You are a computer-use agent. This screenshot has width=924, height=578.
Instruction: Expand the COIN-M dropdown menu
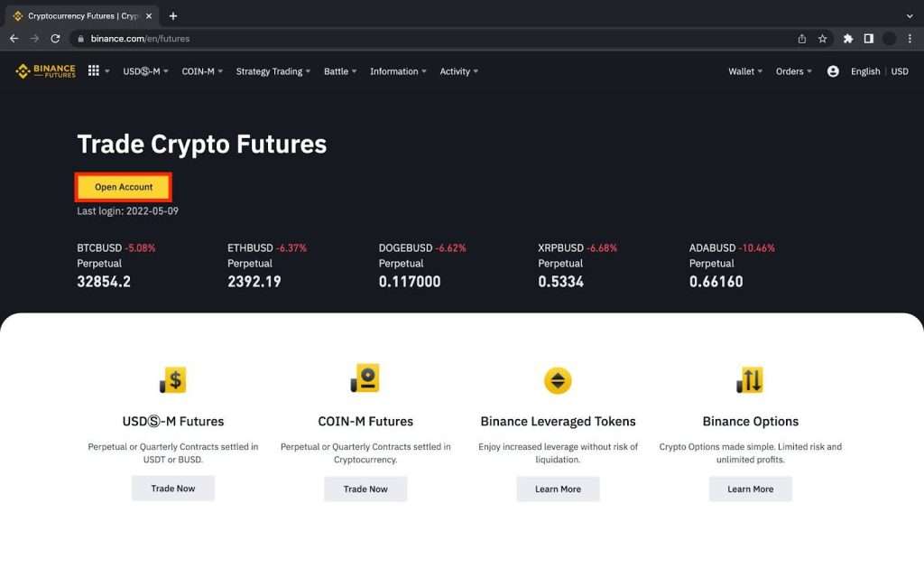202,71
